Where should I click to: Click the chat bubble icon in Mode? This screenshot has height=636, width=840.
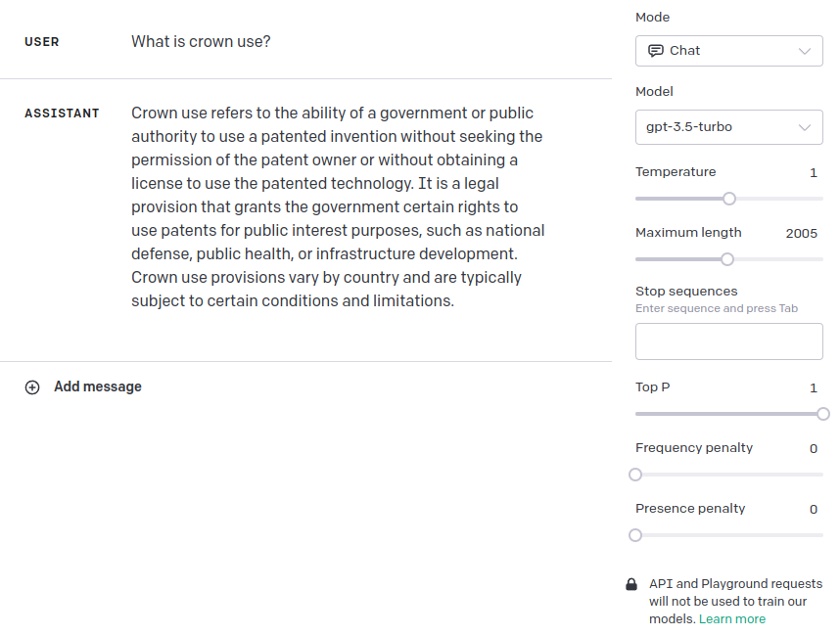coord(656,51)
